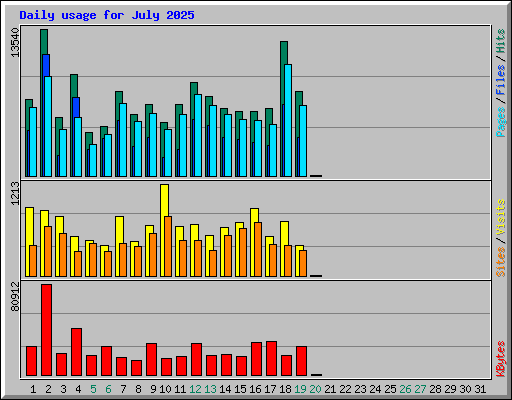Image resolution: width=512 pixels, height=400 pixels.
Task: Click green weekend day label 6
Action: click(108, 389)
